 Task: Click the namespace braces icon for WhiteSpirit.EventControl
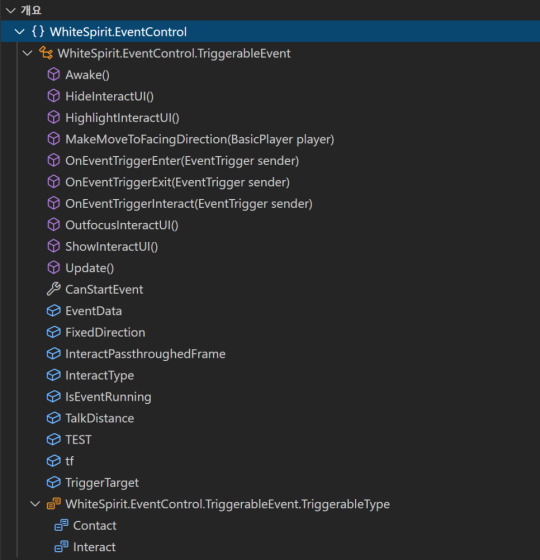pos(38,31)
